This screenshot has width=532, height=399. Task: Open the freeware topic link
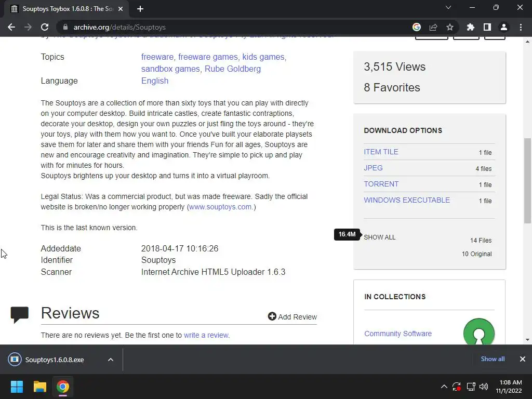(x=157, y=57)
